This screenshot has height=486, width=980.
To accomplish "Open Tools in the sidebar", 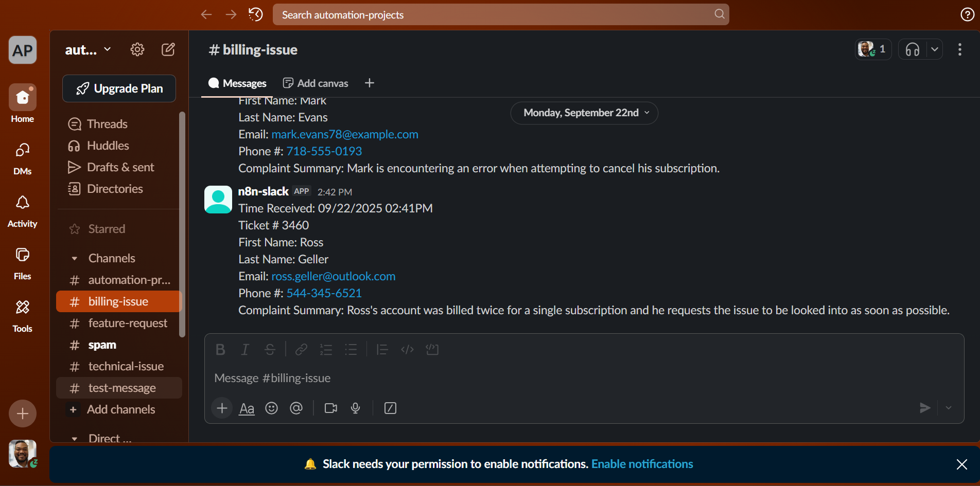I will (x=23, y=316).
